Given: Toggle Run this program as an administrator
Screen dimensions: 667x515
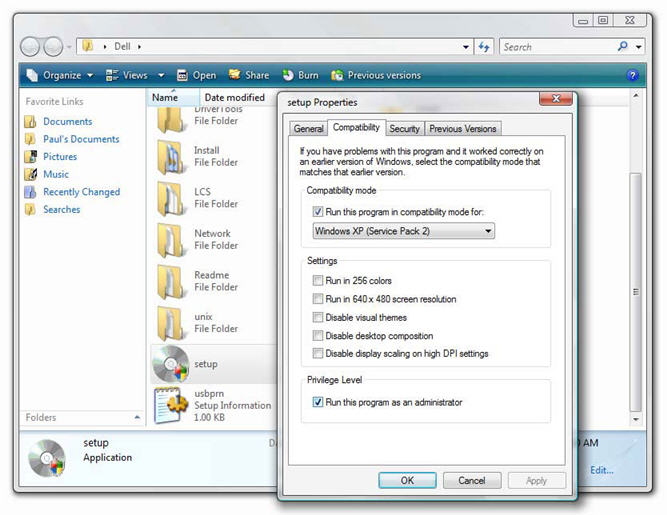Looking at the screenshot, I should (x=318, y=402).
